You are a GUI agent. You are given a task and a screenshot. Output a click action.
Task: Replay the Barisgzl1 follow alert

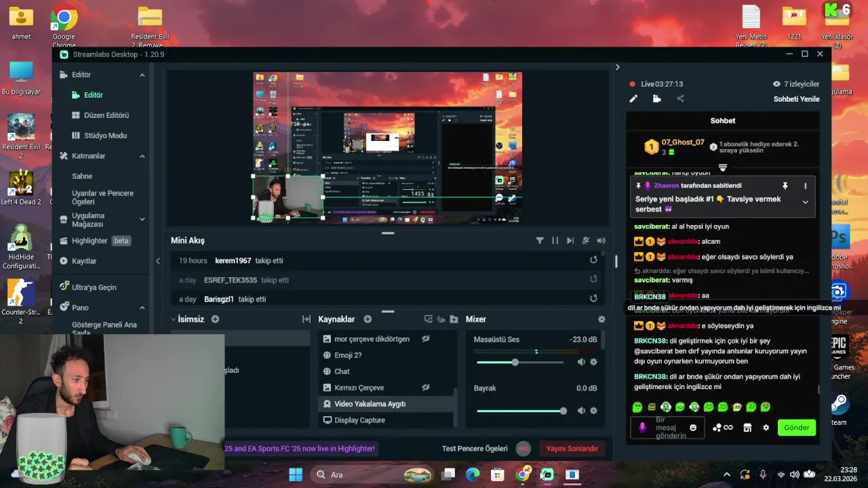pyautogui.click(x=593, y=299)
